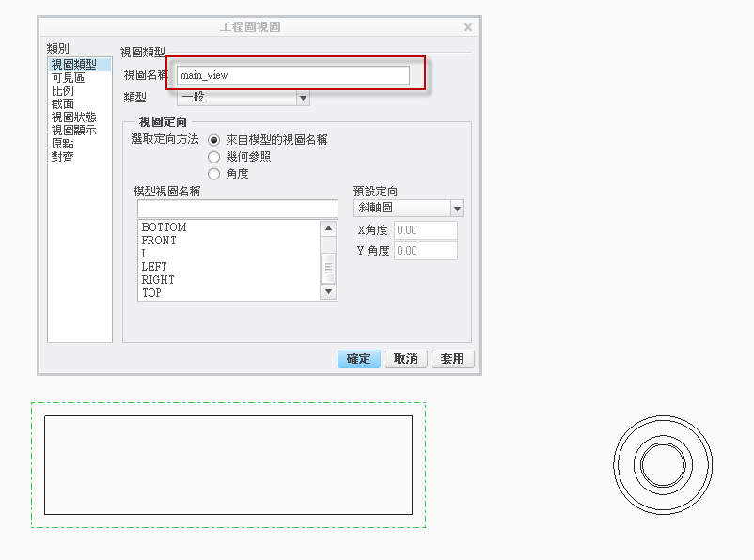Open 可見區 category in the list

pos(68,78)
